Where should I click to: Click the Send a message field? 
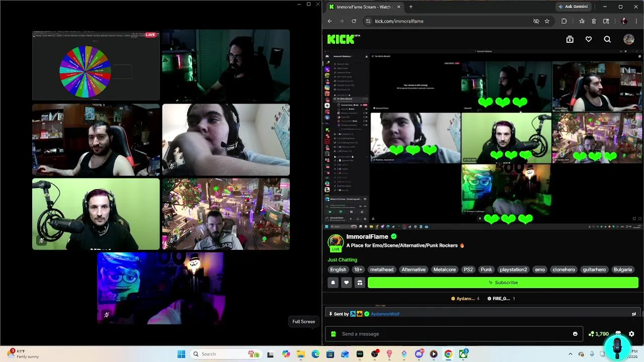pos(454,334)
